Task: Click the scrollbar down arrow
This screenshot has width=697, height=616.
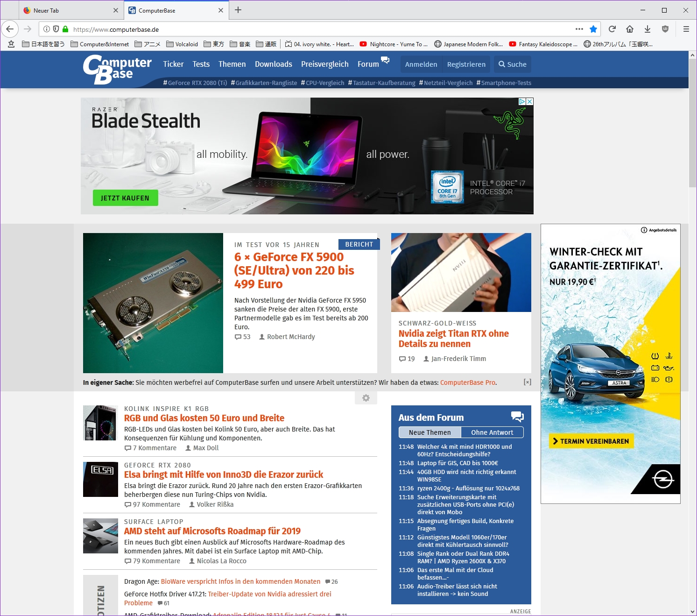Action: pyautogui.click(x=692, y=611)
